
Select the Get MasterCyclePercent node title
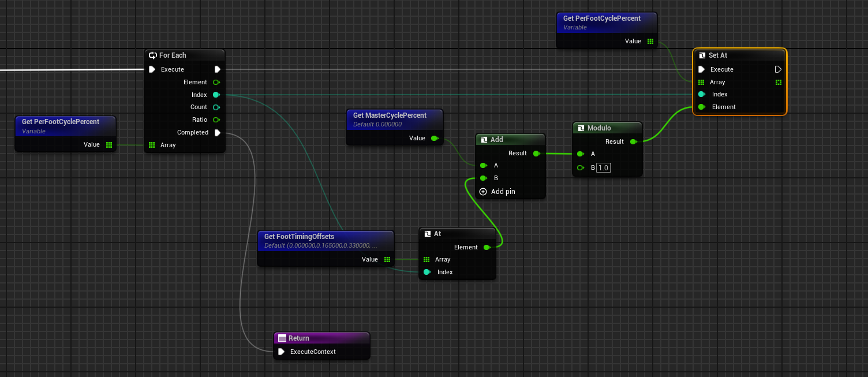[x=390, y=115]
